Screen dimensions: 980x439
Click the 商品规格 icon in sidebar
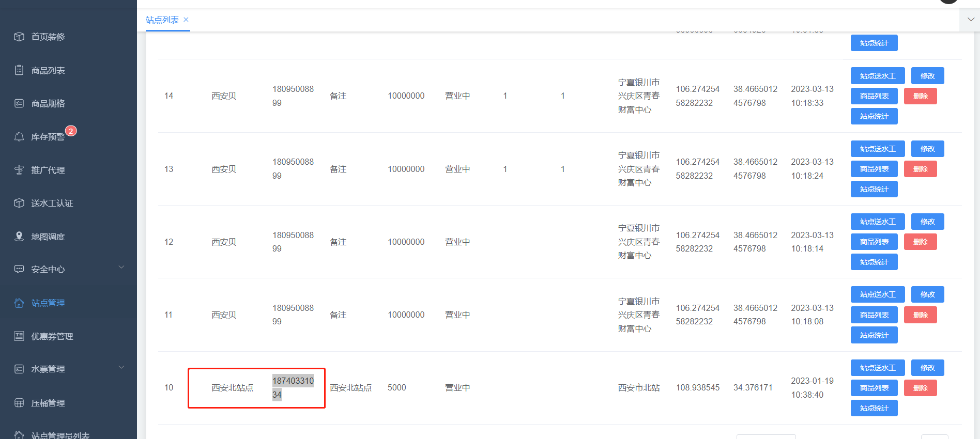(19, 103)
